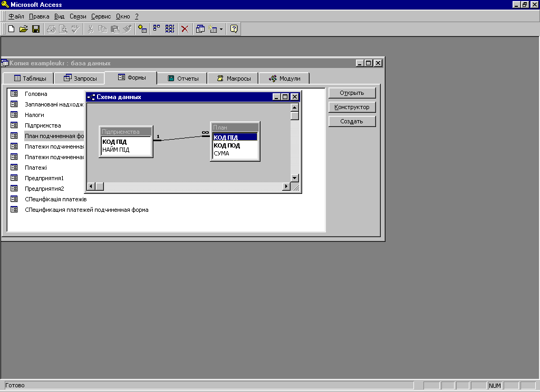
Task: Select the Головна form
Action: (36, 94)
